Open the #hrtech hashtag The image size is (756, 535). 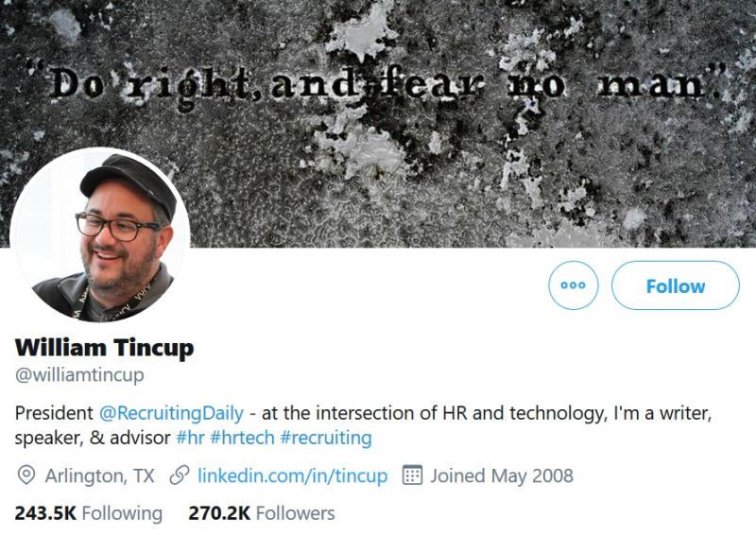242,438
